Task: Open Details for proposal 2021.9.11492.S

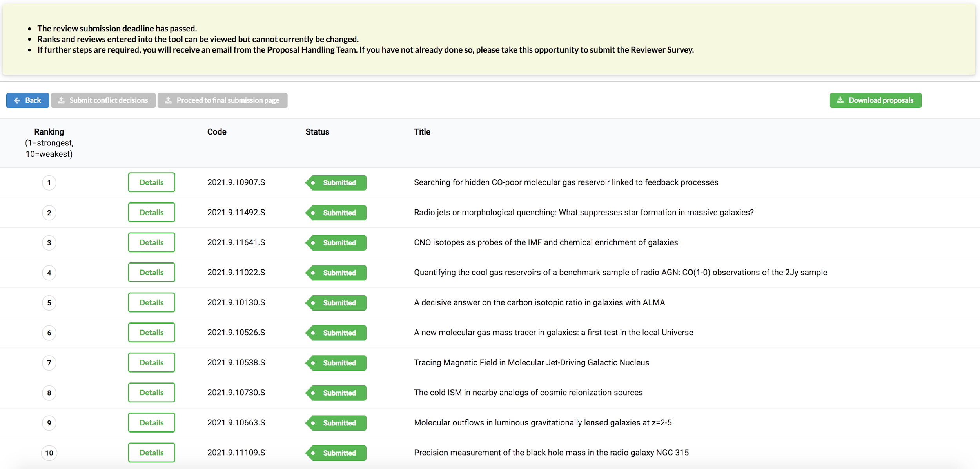Action: [x=151, y=213]
